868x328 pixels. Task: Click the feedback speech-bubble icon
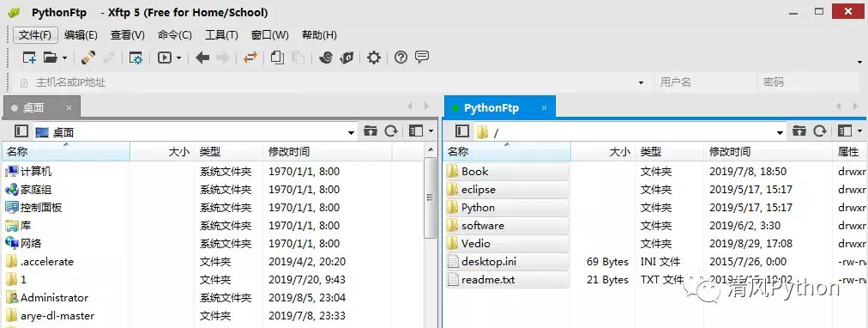tap(422, 57)
